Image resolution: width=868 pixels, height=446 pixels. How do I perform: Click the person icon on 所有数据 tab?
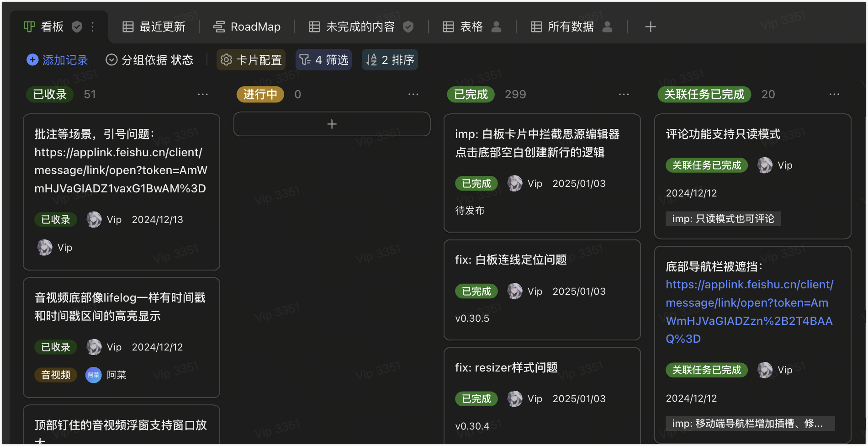607,27
